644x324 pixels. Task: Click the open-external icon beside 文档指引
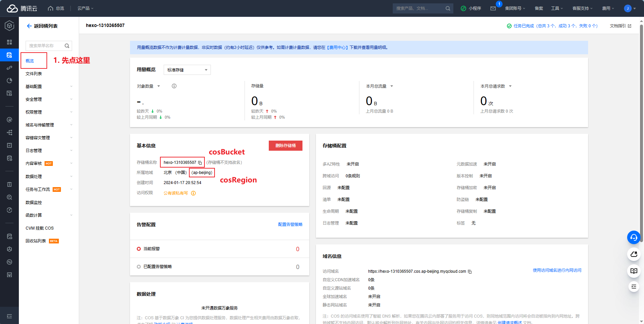tap(630, 26)
